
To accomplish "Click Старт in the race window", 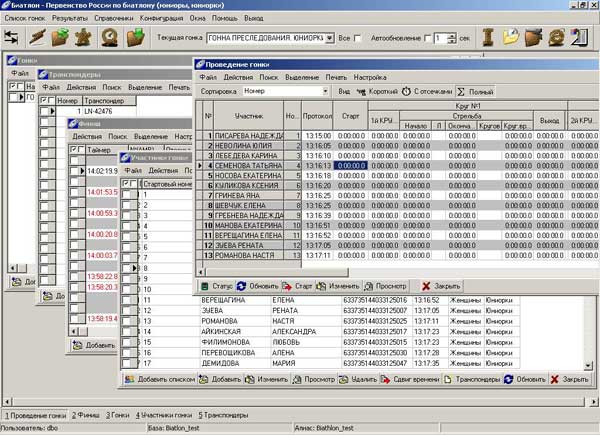I will [298, 286].
